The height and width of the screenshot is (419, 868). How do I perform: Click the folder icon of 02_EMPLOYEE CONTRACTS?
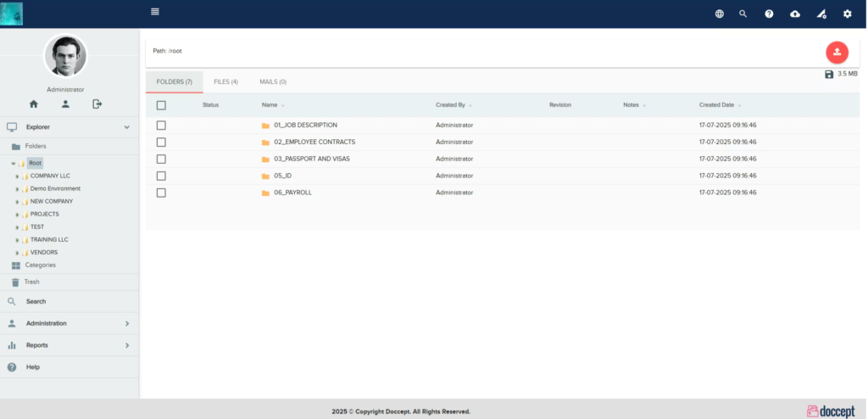[x=265, y=142]
